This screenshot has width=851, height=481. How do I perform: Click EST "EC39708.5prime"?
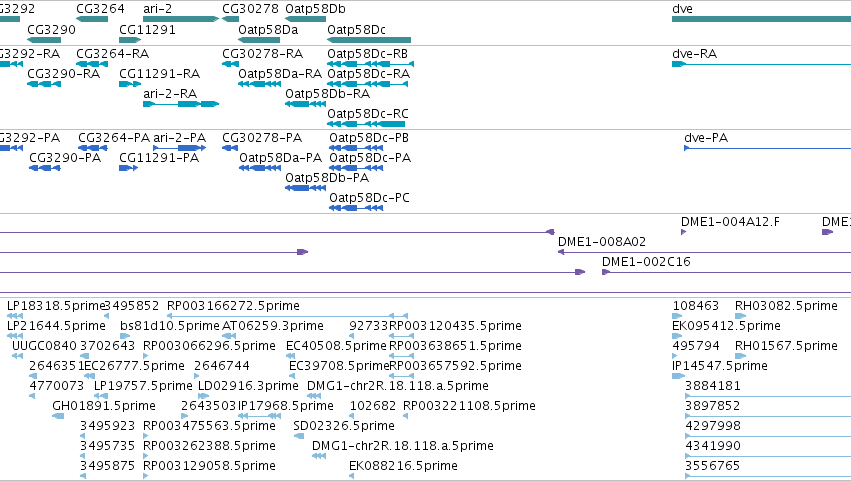coord(339,366)
